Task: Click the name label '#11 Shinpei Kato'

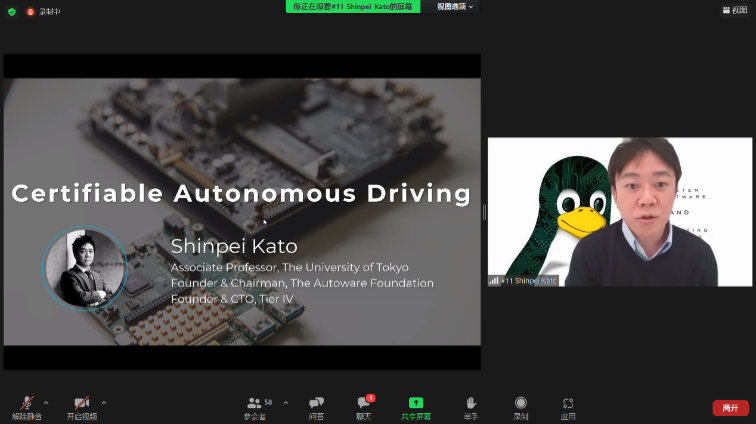Action: (x=529, y=281)
